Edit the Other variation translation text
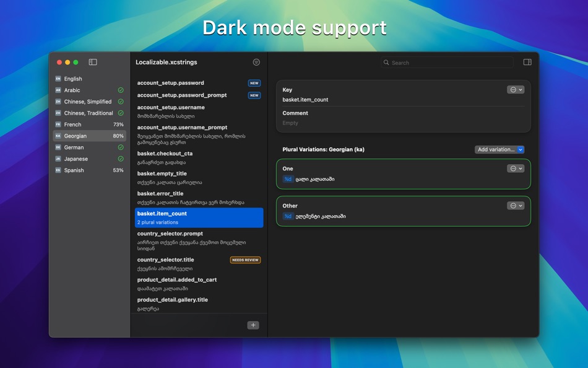This screenshot has width=588, height=368. pos(321,216)
